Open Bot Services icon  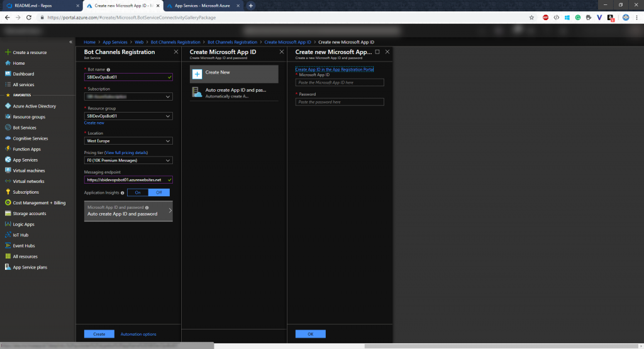(x=8, y=127)
